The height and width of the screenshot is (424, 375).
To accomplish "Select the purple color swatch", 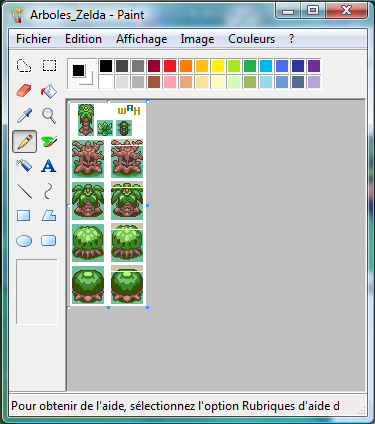I will click(314, 66).
